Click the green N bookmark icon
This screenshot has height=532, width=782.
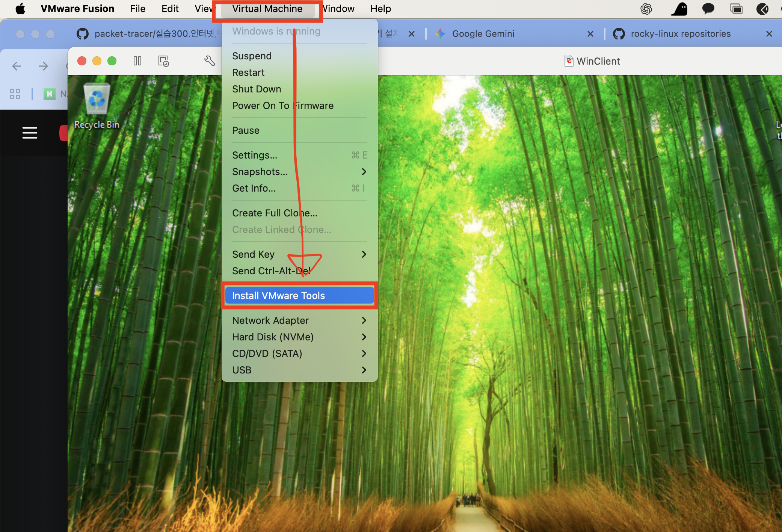pos(49,94)
